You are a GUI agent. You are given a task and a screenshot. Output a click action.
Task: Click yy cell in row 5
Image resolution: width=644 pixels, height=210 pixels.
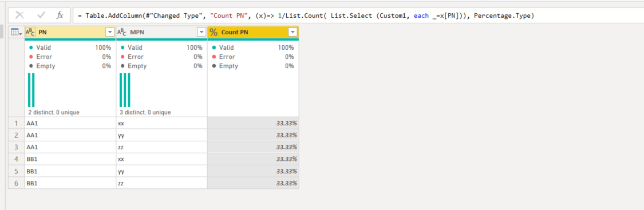click(162, 171)
